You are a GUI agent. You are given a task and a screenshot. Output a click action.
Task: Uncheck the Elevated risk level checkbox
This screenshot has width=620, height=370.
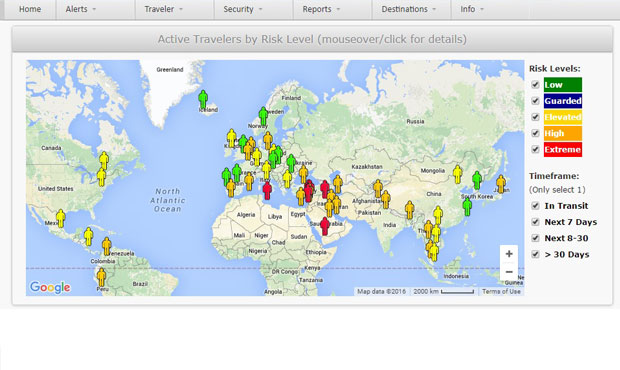pyautogui.click(x=535, y=117)
